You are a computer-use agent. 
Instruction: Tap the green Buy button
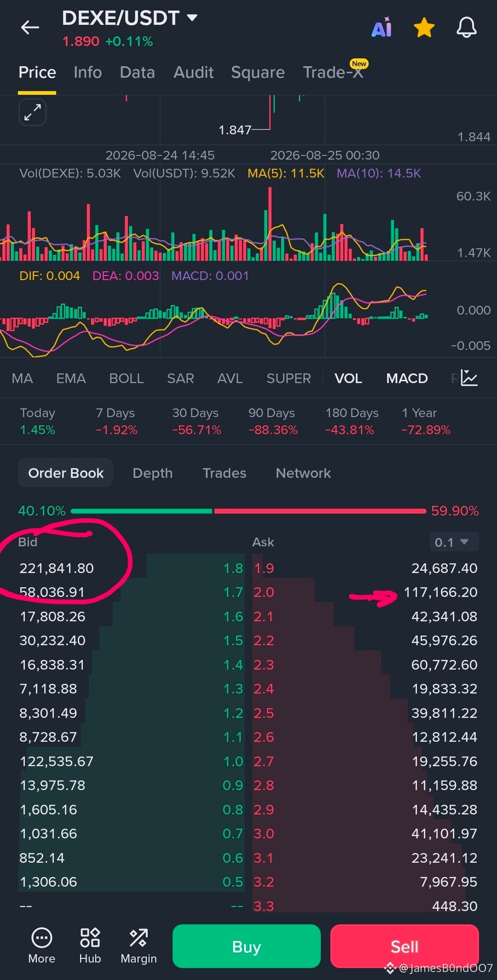[x=247, y=946]
